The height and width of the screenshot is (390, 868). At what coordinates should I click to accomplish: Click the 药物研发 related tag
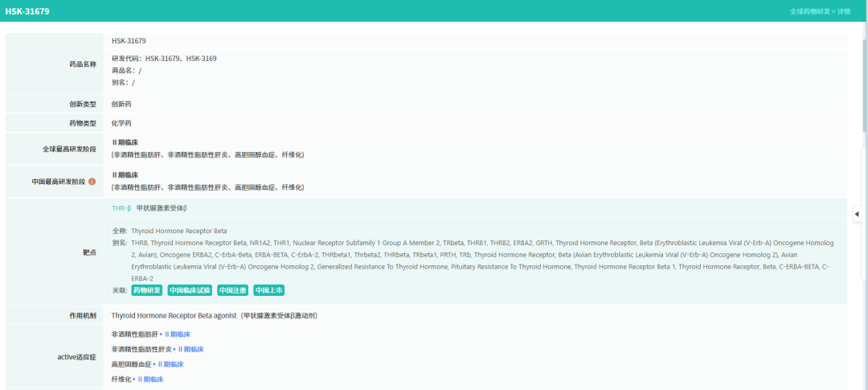(x=147, y=290)
